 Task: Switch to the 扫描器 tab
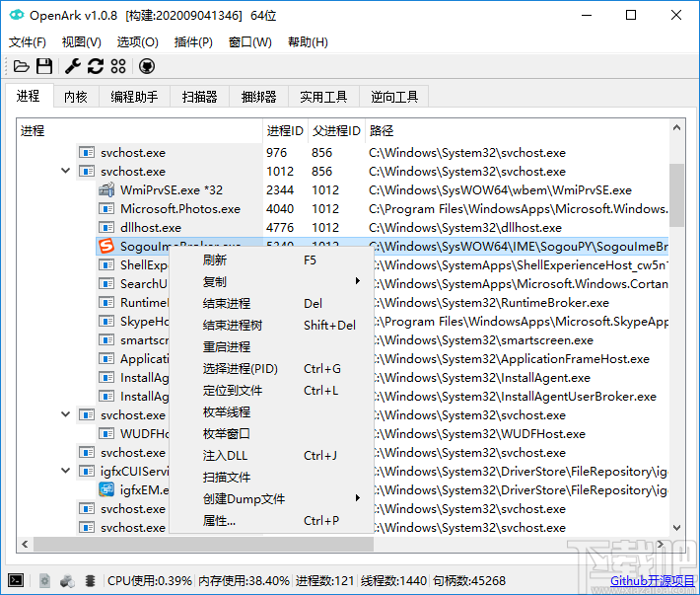(199, 97)
